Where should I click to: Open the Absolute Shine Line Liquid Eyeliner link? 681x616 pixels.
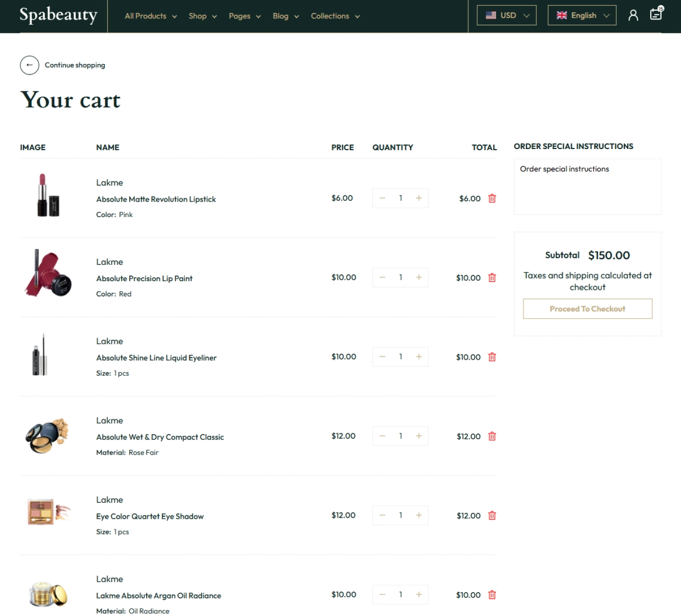coord(156,358)
